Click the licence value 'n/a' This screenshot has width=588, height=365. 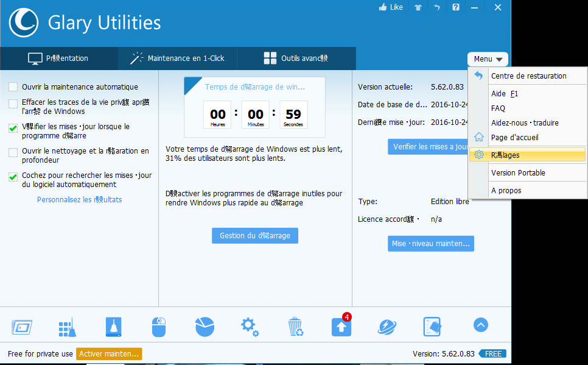[436, 219]
